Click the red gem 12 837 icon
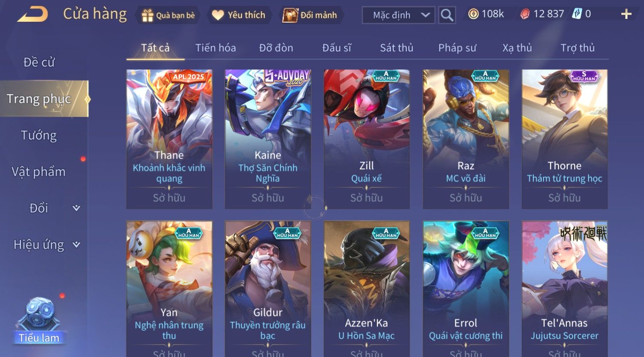The image size is (644, 357). [525, 14]
